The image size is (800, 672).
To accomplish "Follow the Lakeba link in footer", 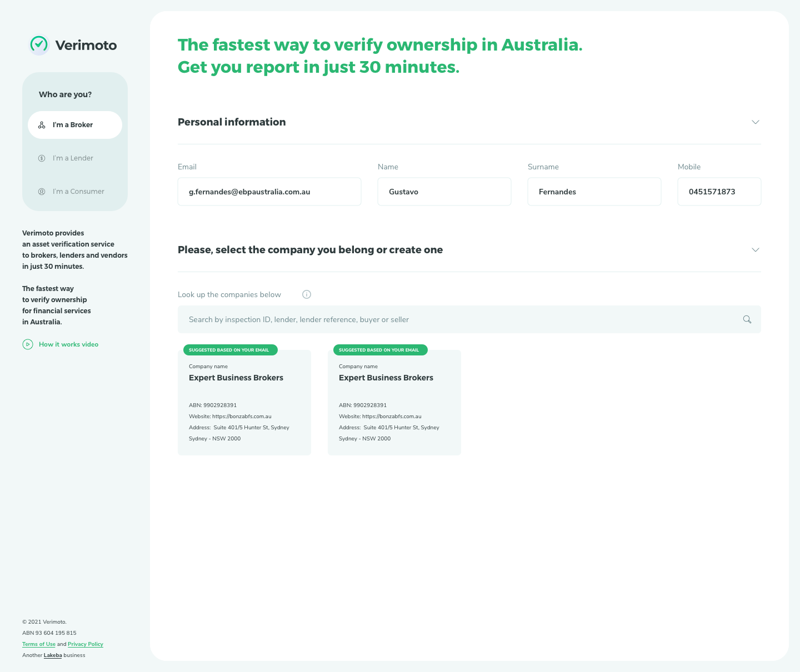I will 53,655.
